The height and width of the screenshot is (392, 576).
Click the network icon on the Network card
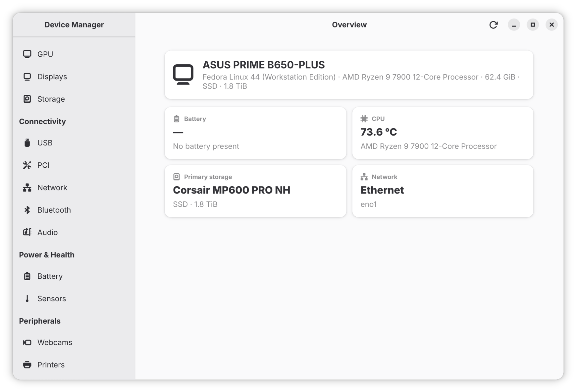364,177
